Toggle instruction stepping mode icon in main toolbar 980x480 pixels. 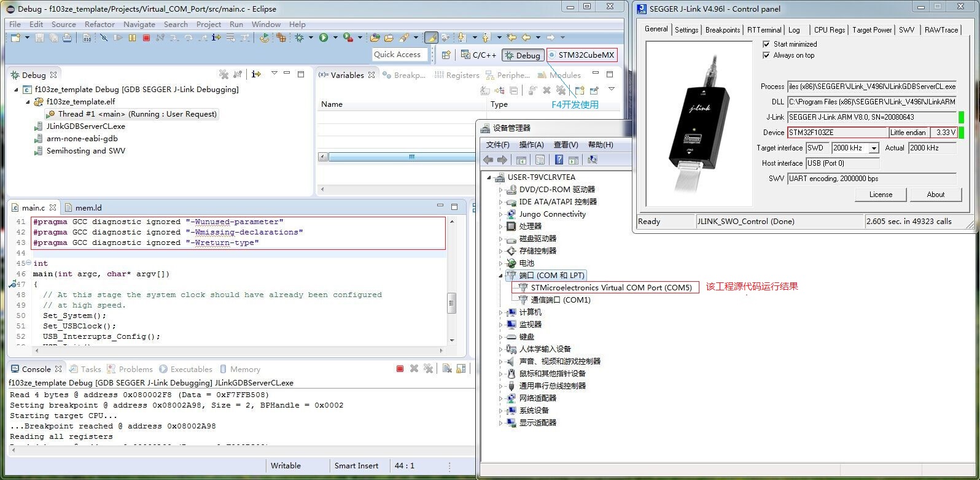216,38
